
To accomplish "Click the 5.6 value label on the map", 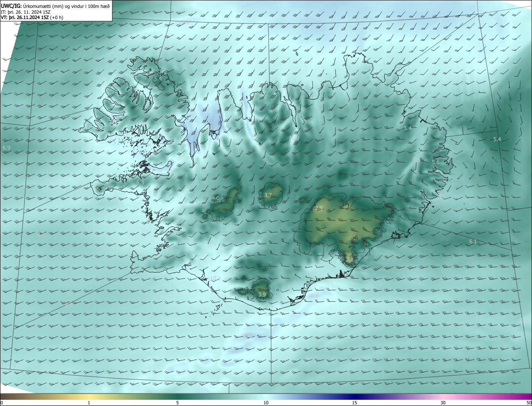I will point(436,162).
